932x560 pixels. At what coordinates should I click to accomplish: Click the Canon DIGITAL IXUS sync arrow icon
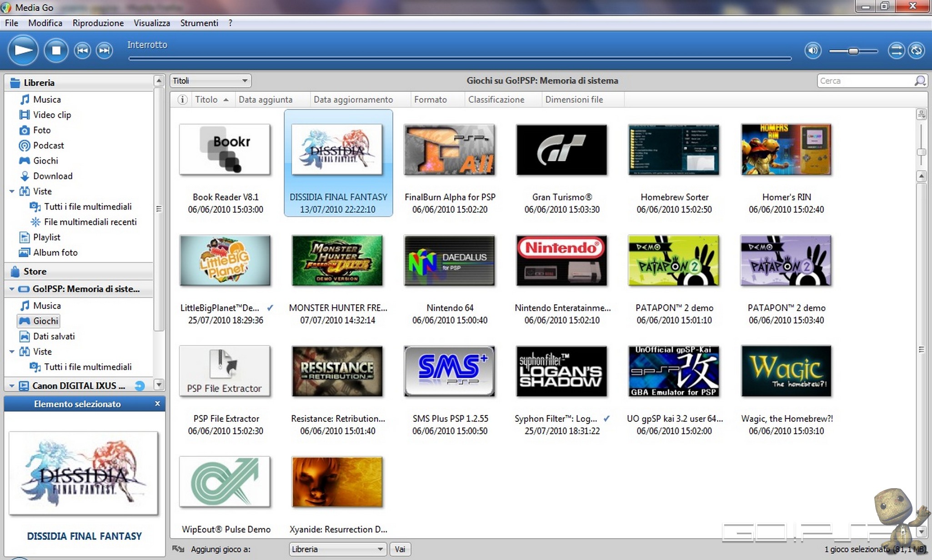point(140,386)
